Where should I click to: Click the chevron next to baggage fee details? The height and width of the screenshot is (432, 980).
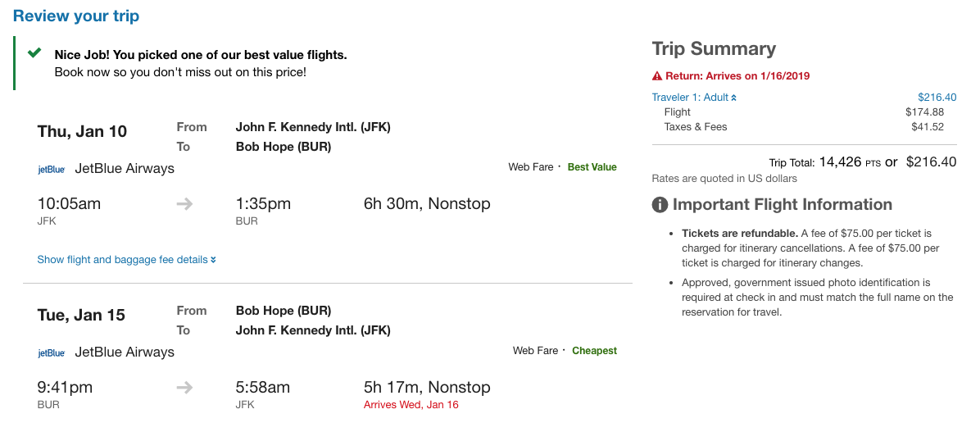tap(213, 260)
